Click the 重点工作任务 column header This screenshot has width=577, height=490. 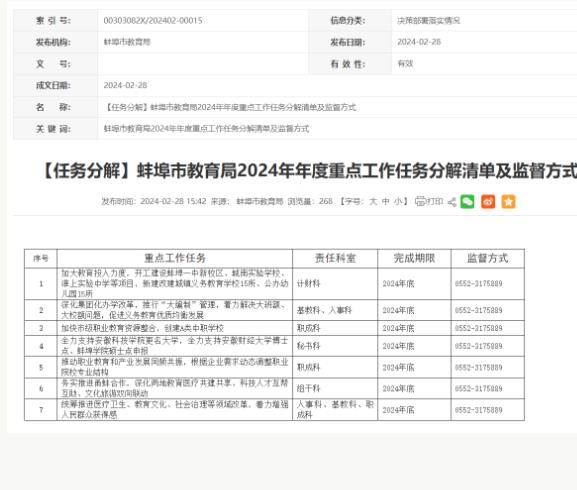[x=175, y=258]
